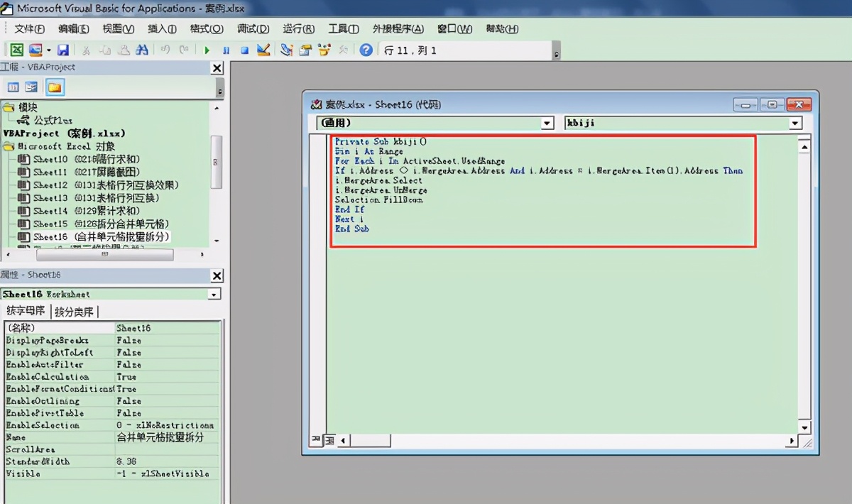Screen dimensions: 852x504
Task: Run the macro with green play icon
Action: (207, 50)
